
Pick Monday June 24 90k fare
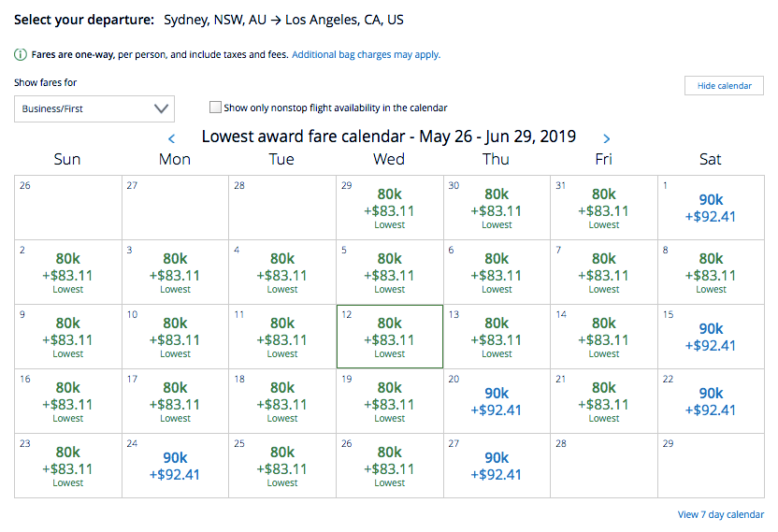[x=175, y=466]
